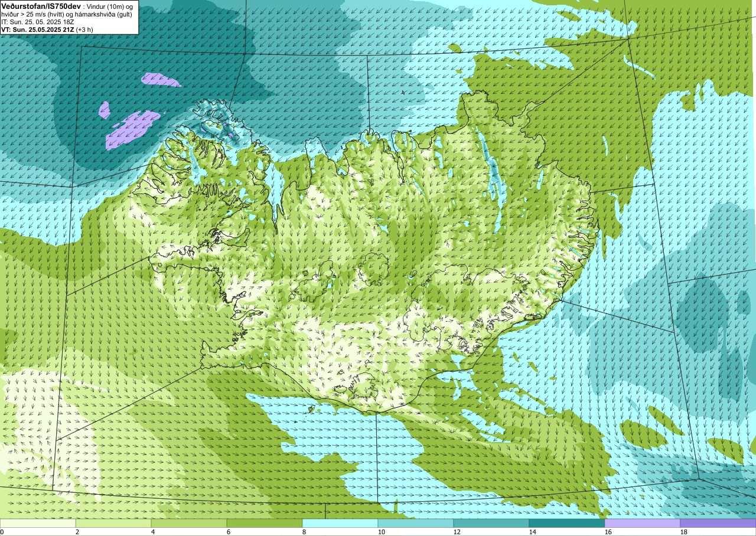Choose the 12–14 m/s teal legend segment
This screenshot has height=536, width=756.
[491, 523]
